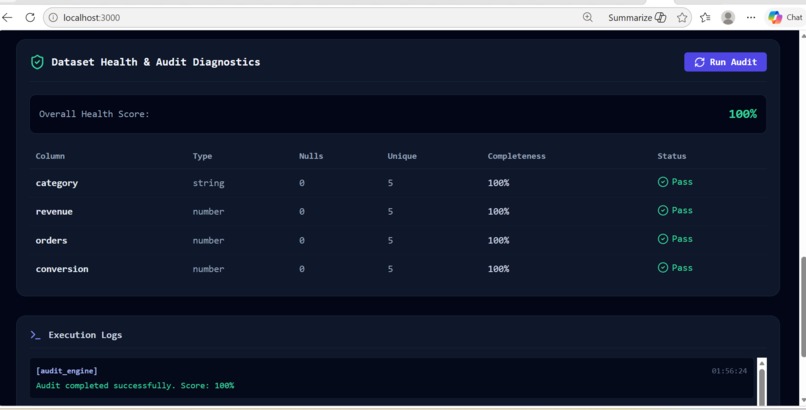Click the browser back arrow
Viewport: 806px width, 410px height.
coord(7,17)
